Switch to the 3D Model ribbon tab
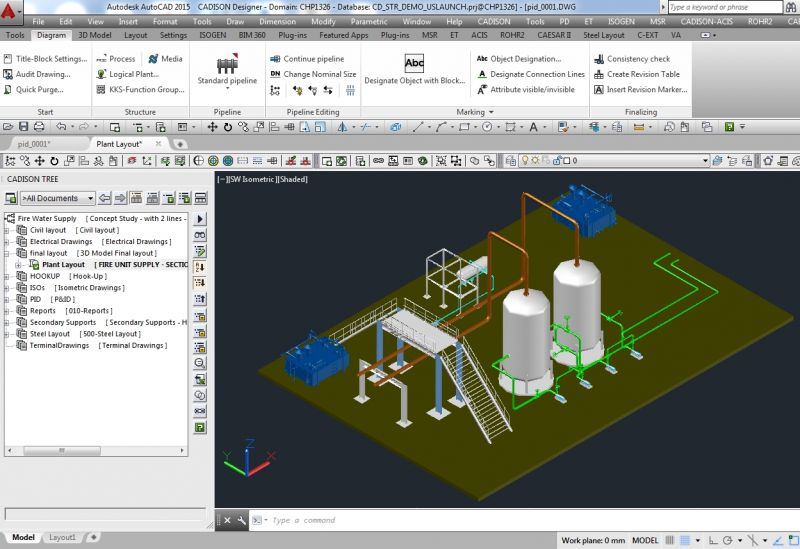Image resolution: width=800 pixels, height=549 pixels. 94,35
